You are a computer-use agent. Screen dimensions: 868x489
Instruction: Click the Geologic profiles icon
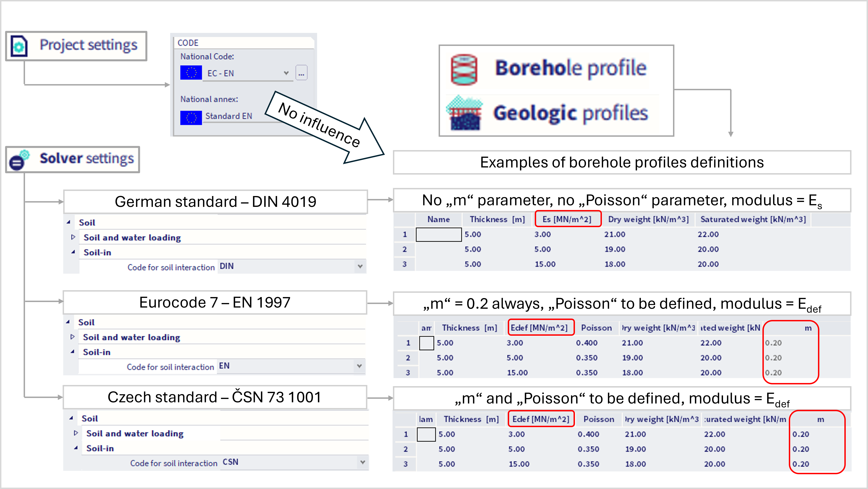click(464, 113)
